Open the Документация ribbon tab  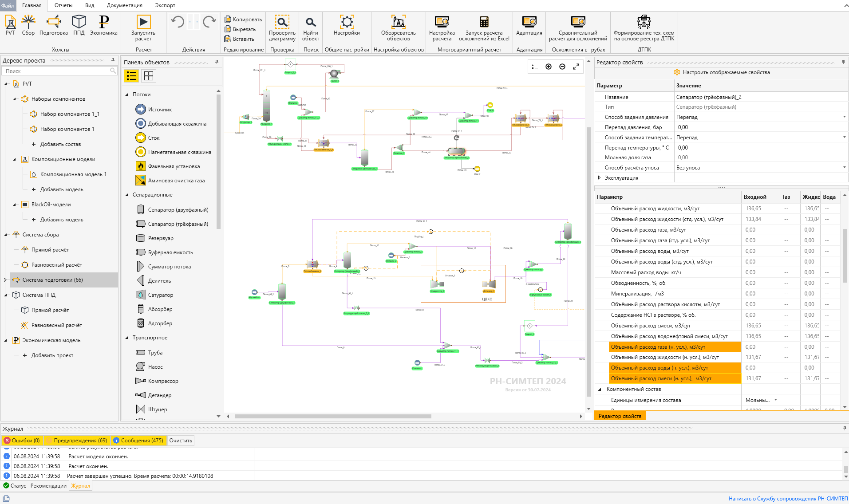[x=125, y=5]
